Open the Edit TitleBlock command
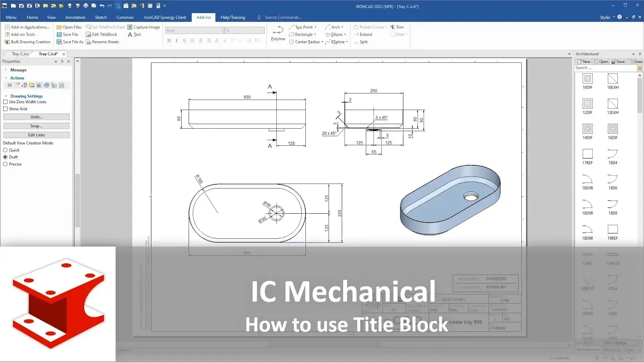Viewport: 644px width, 362px height. click(101, 35)
